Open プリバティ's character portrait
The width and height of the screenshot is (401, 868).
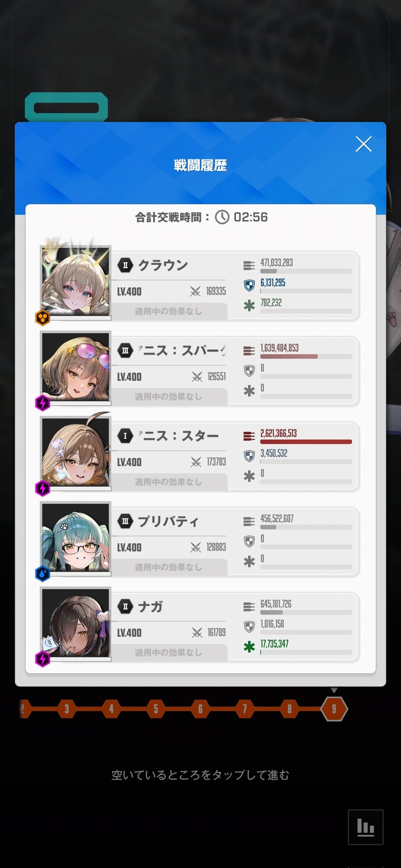pos(76,537)
